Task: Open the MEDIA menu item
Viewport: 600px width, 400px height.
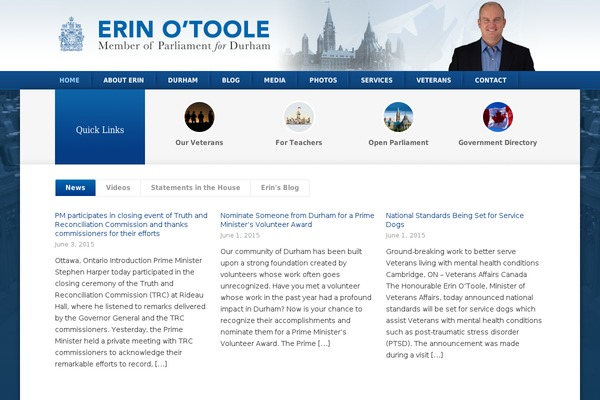Action: 275,80
